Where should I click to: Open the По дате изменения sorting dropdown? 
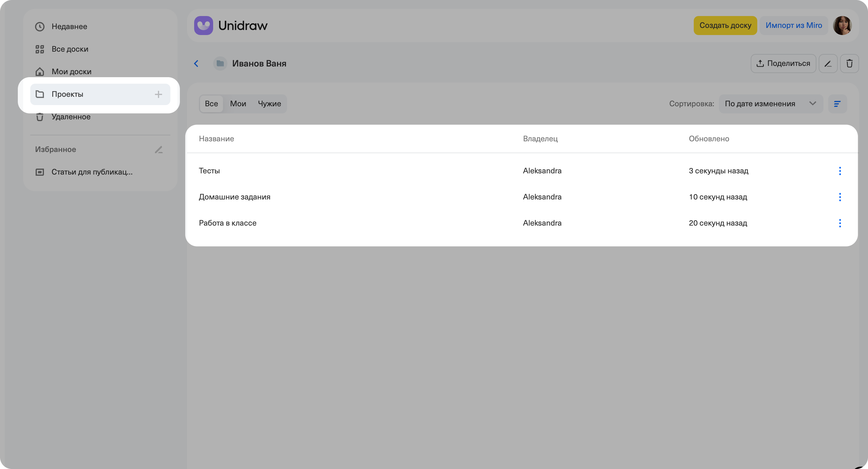coord(771,103)
